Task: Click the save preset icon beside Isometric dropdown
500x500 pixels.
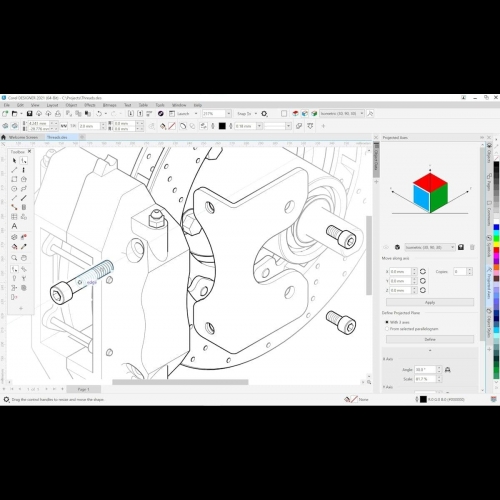Action: click(x=461, y=247)
